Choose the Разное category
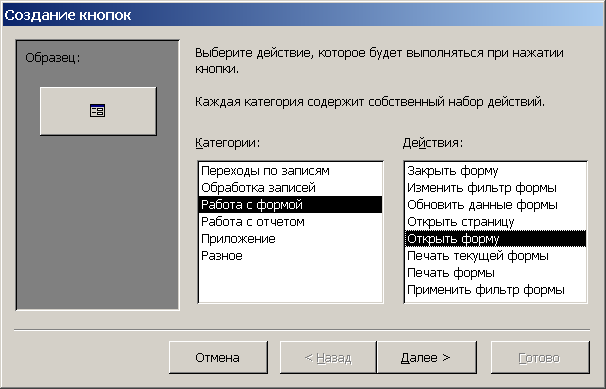 coord(290,255)
